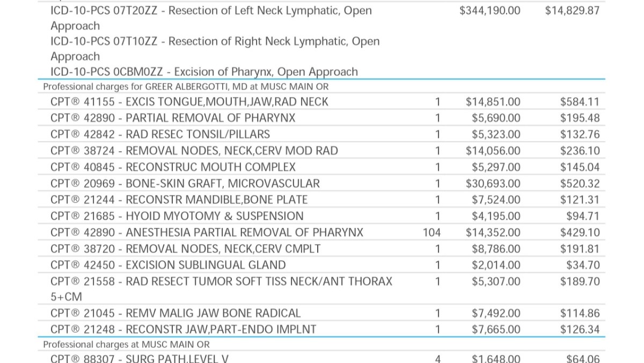Click the CPT 20969 bone-skin graft description
Screen dimensions: 644x363
[x=185, y=184]
